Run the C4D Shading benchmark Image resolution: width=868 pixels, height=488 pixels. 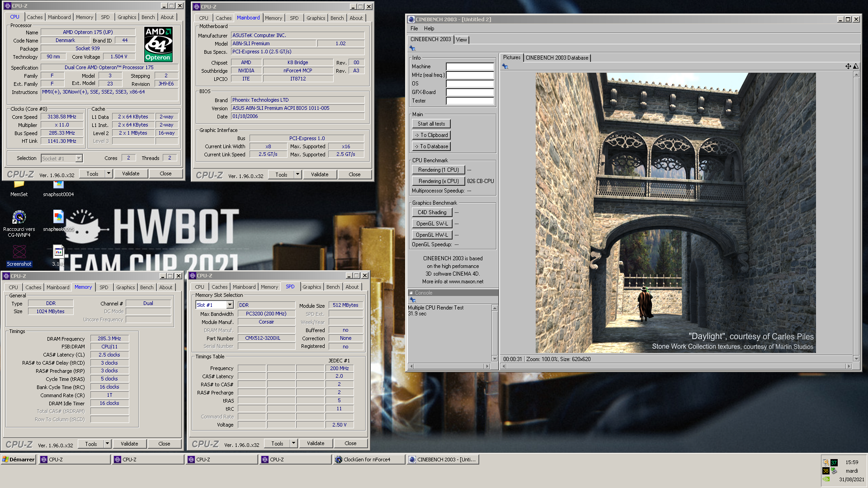point(432,212)
